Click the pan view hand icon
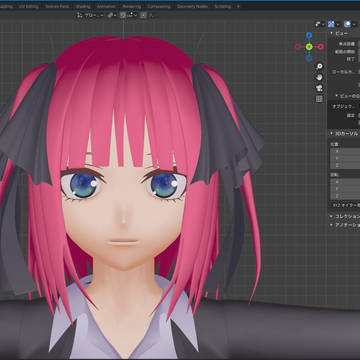Image resolution: width=360 pixels, height=360 pixels. (x=319, y=77)
